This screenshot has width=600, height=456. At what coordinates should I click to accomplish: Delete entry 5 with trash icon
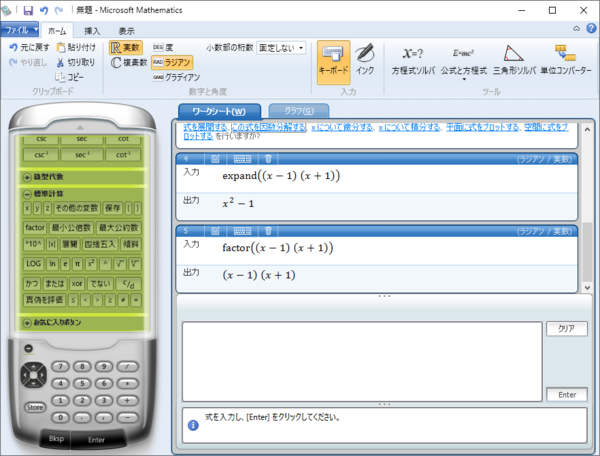click(x=268, y=231)
